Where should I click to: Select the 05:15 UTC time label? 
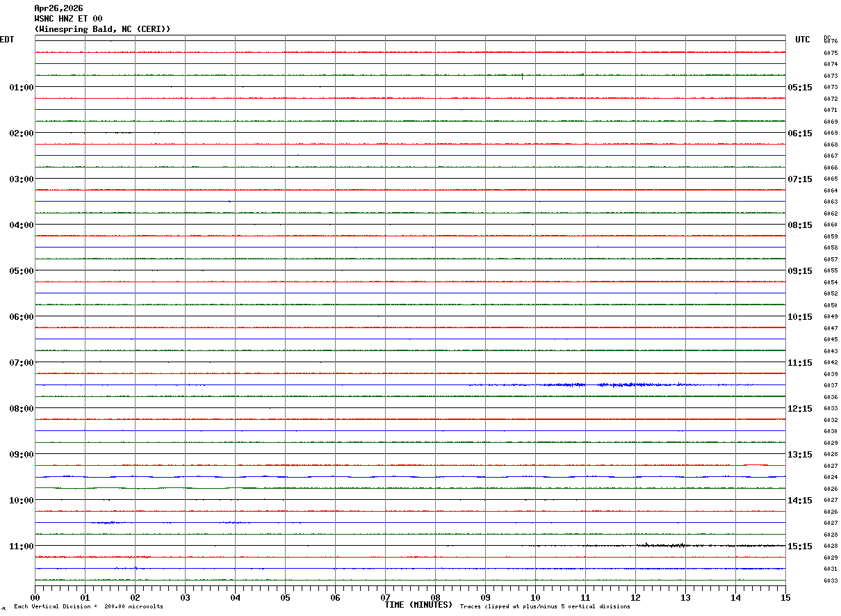(x=799, y=88)
